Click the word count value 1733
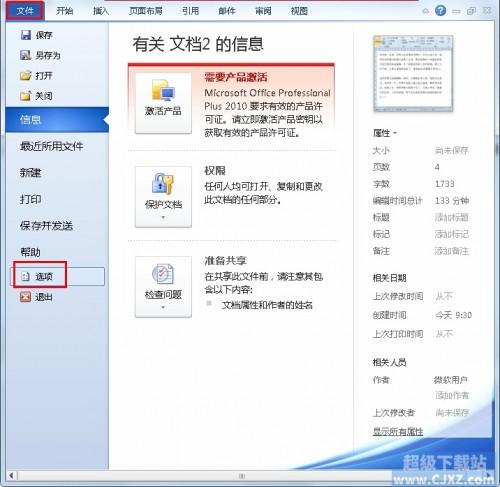Image resolution: width=500 pixels, height=487 pixels. 445,184
